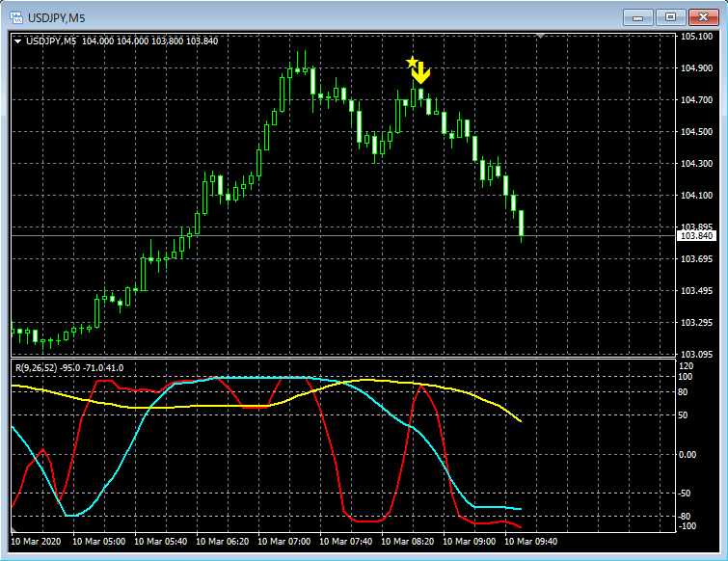
Task: Minimize the USDJPY,M5 chart window
Action: 638,17
